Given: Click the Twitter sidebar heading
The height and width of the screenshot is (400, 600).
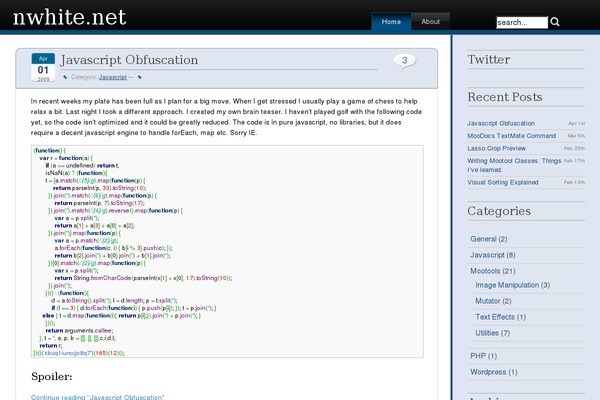Looking at the screenshot, I should pyautogui.click(x=489, y=59).
